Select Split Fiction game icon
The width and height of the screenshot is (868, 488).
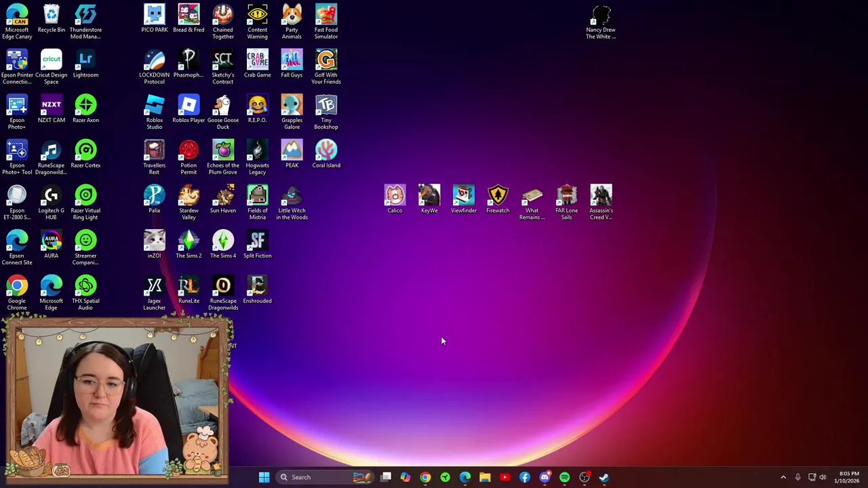258,245
